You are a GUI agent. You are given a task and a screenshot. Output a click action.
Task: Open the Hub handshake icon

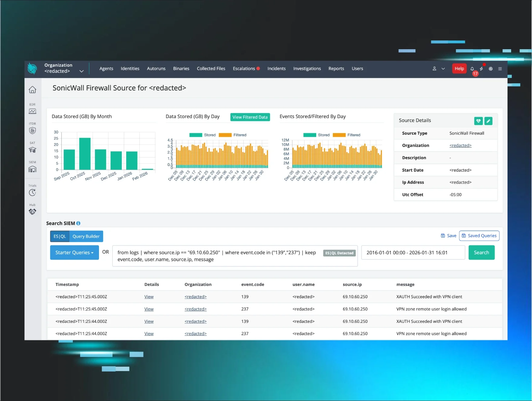click(32, 212)
